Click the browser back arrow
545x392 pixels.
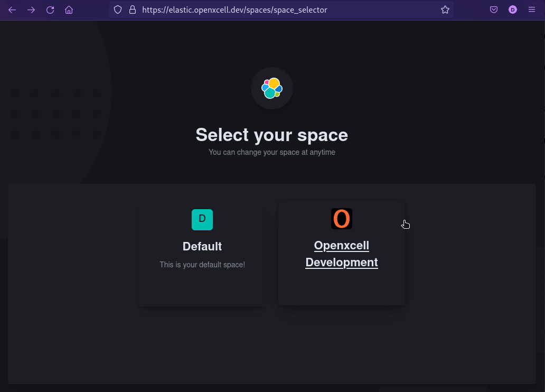tap(12, 10)
